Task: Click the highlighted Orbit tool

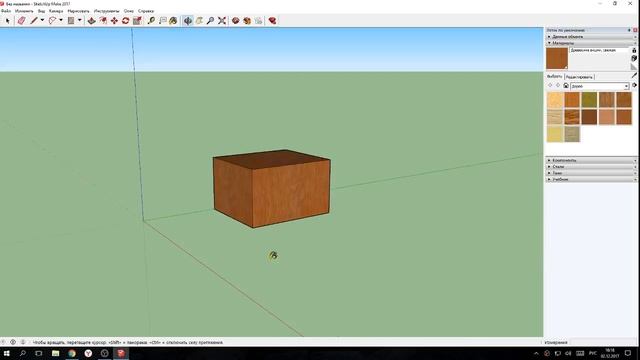Action: click(x=188, y=20)
